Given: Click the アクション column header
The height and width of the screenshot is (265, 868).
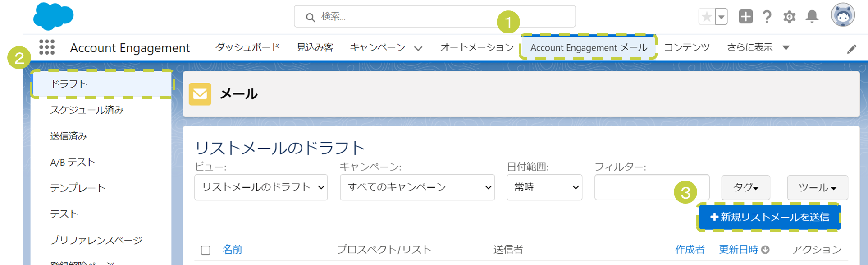Looking at the screenshot, I should coord(817,250).
